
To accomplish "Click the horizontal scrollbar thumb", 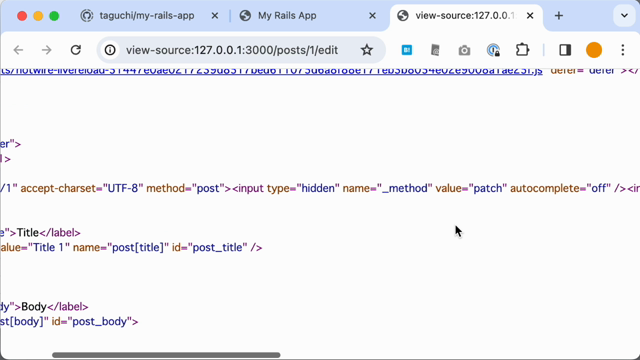I will click(166, 355).
